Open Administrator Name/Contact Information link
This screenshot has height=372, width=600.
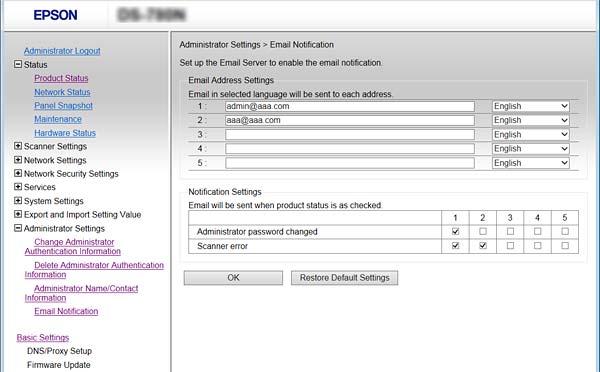81,293
